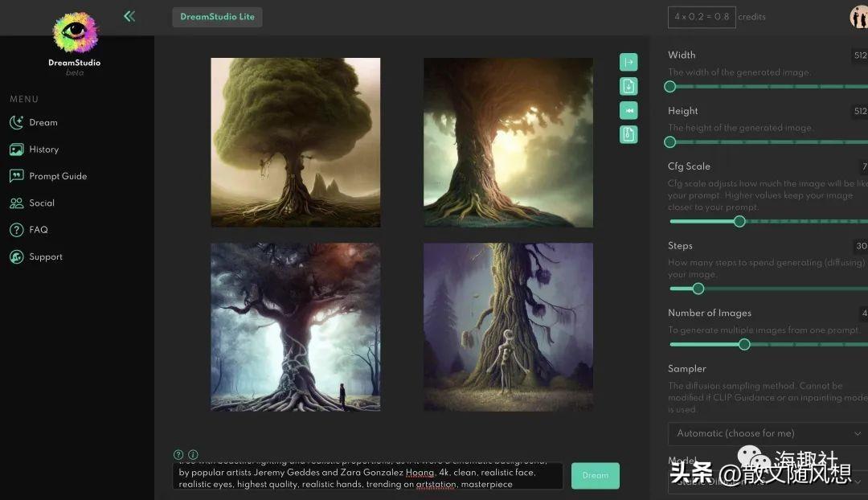Click the DreamStudio eye logo
The width and height of the screenshot is (868, 500).
[75, 33]
